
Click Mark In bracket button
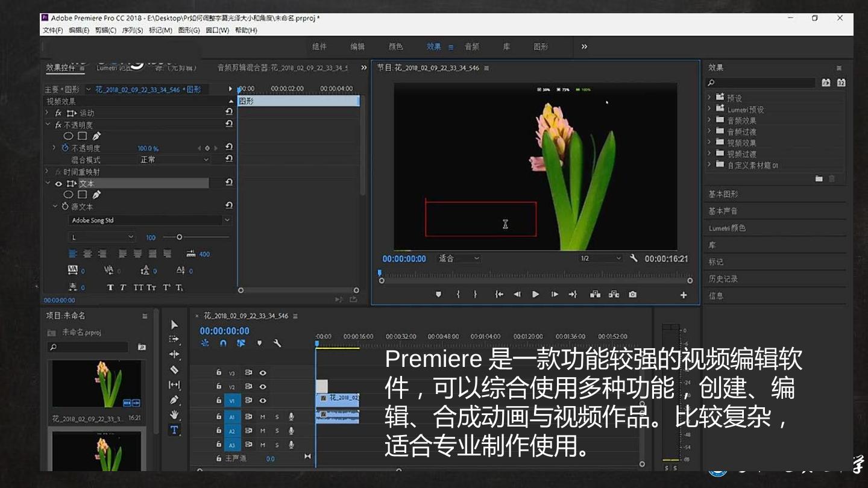[458, 295]
